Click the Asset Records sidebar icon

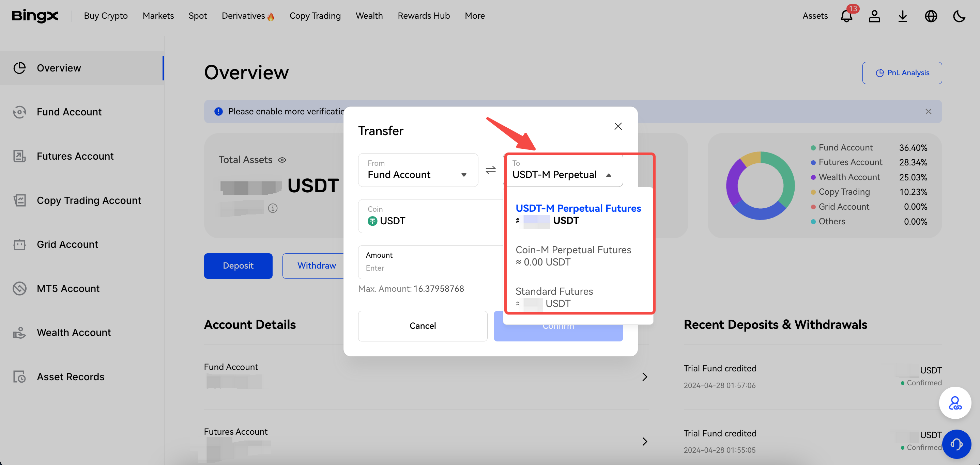[19, 376]
